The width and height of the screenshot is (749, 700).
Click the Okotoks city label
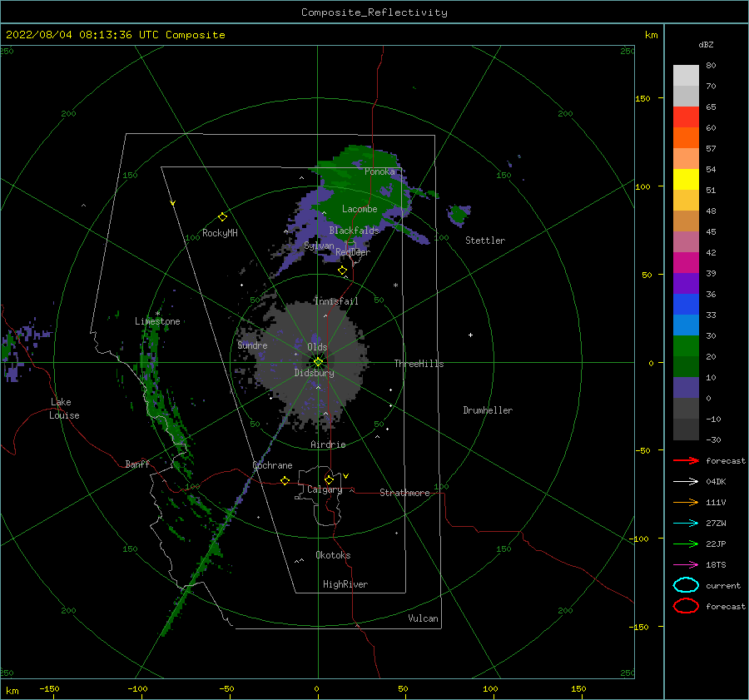[333, 555]
